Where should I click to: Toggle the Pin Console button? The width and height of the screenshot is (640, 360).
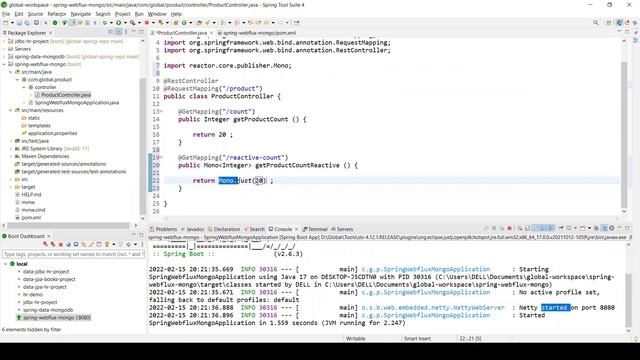pyautogui.click(x=560, y=228)
